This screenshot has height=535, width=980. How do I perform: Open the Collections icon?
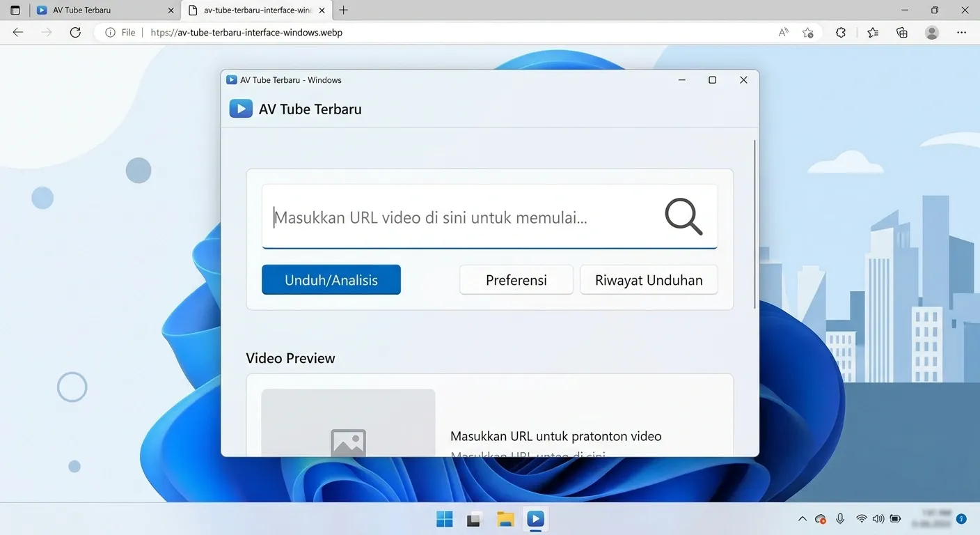click(x=902, y=32)
